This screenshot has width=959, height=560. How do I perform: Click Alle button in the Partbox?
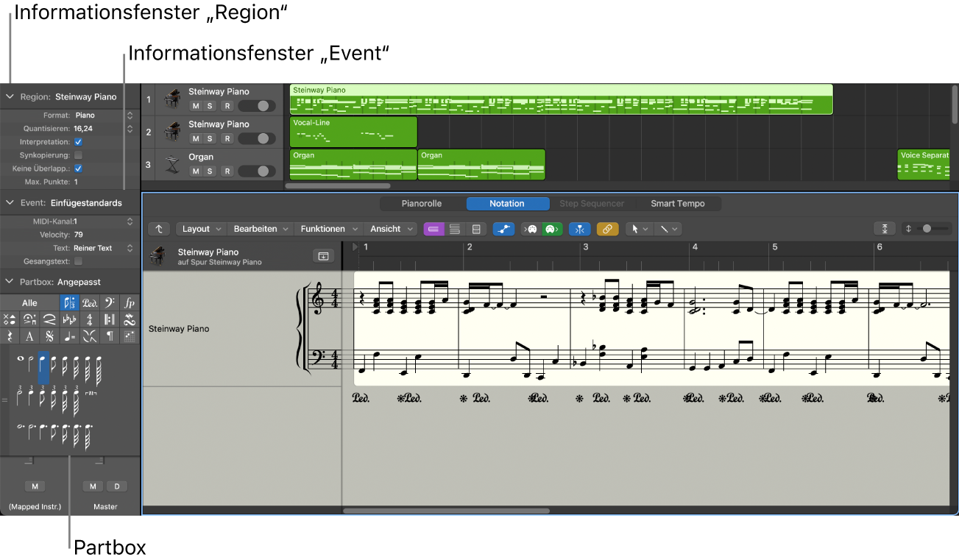click(29, 302)
